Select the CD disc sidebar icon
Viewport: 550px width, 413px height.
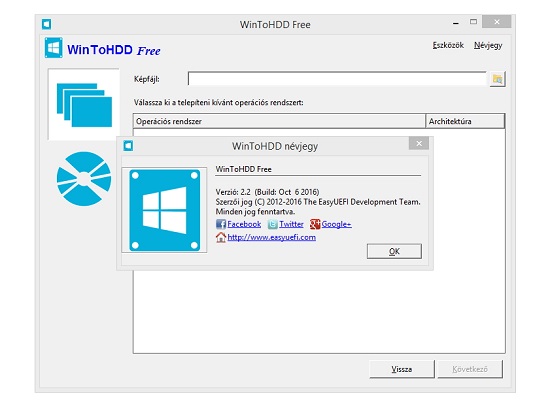pyautogui.click(x=84, y=179)
